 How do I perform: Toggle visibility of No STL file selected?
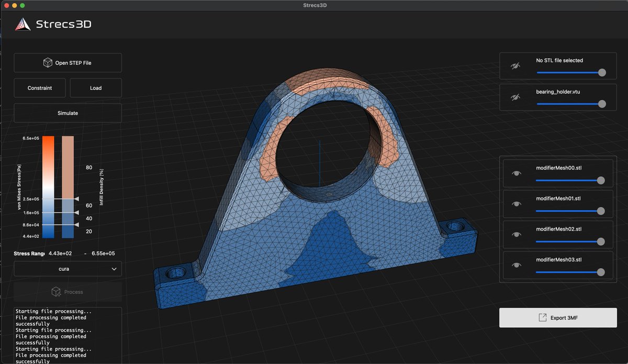(515, 66)
